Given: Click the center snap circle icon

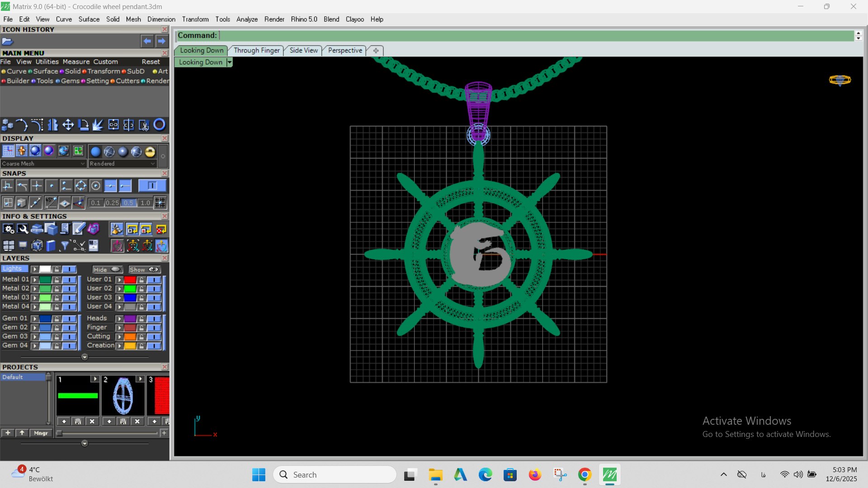Looking at the screenshot, I should [x=95, y=186].
